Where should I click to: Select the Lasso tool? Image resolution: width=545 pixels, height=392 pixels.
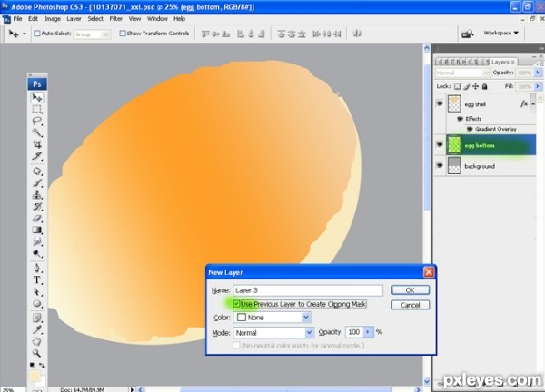(x=37, y=121)
